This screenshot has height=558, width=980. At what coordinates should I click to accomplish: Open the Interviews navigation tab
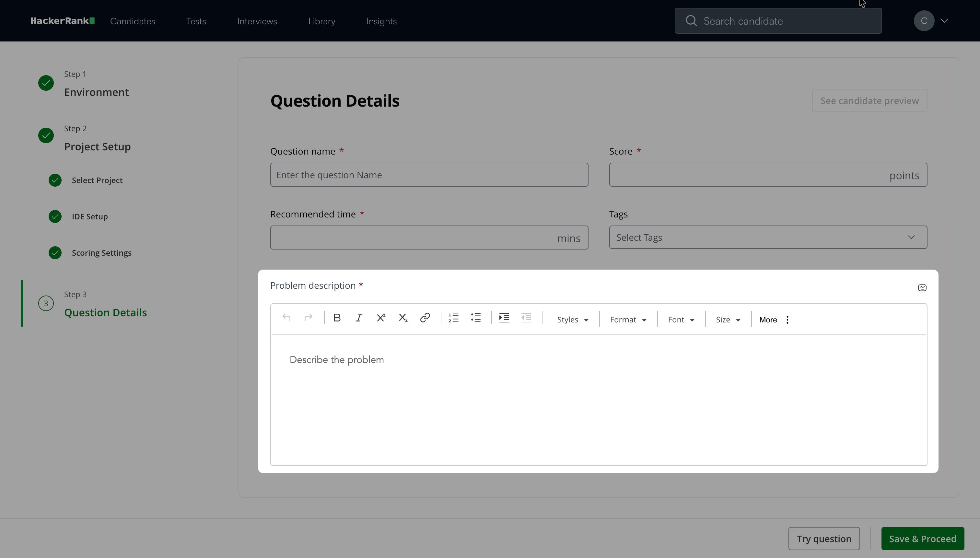coord(257,21)
